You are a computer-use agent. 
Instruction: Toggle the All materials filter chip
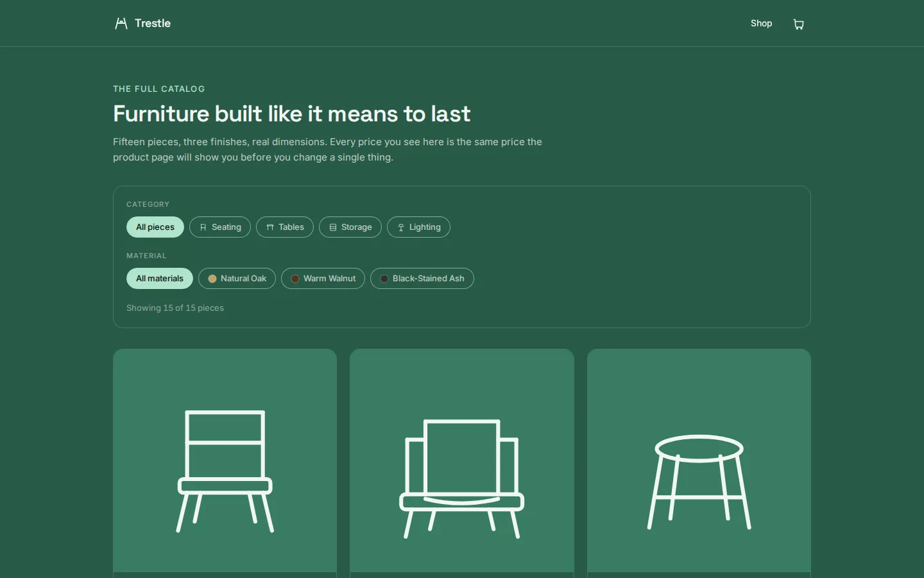click(x=160, y=279)
